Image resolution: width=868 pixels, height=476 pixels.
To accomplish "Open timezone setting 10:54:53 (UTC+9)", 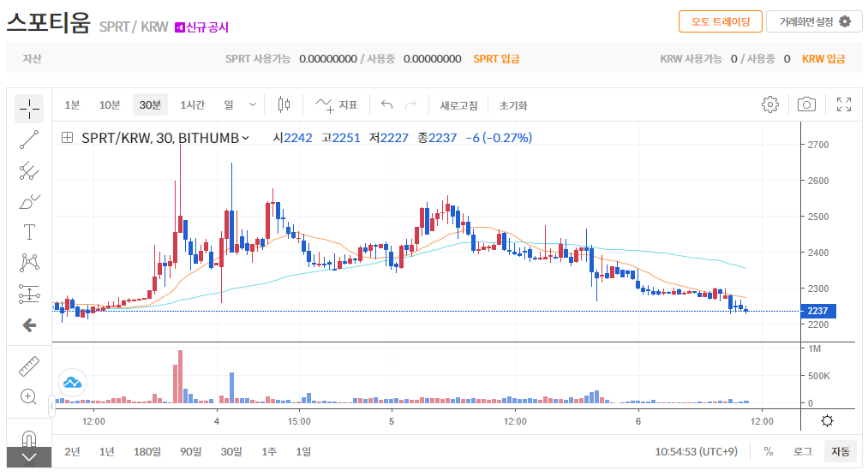I will (x=697, y=452).
